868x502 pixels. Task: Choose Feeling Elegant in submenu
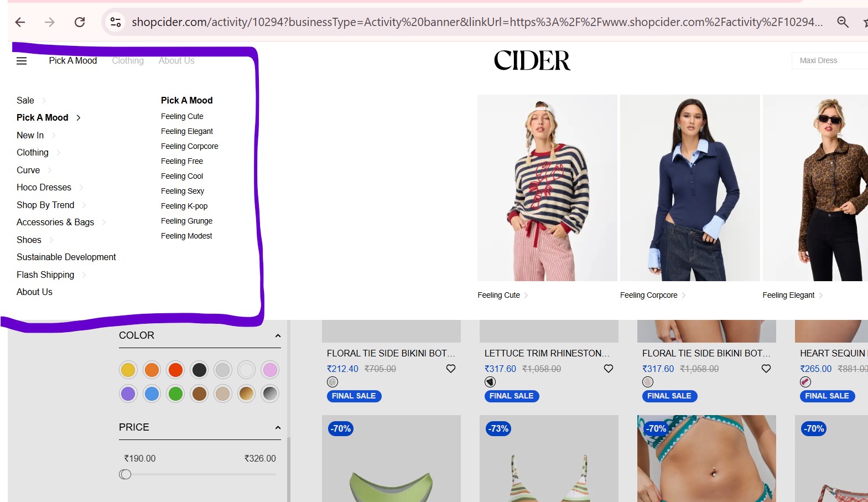[x=187, y=131]
